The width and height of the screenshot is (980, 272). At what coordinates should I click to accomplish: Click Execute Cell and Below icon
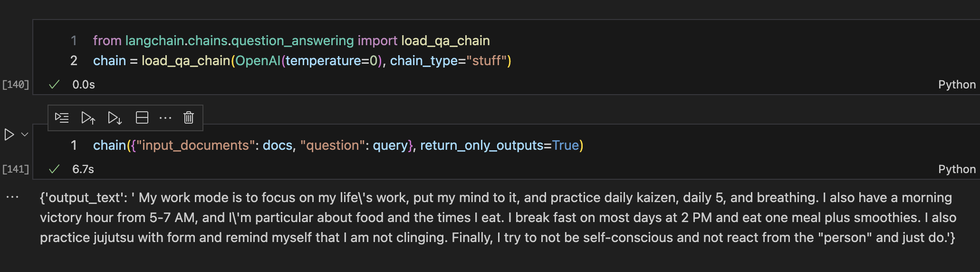115,117
